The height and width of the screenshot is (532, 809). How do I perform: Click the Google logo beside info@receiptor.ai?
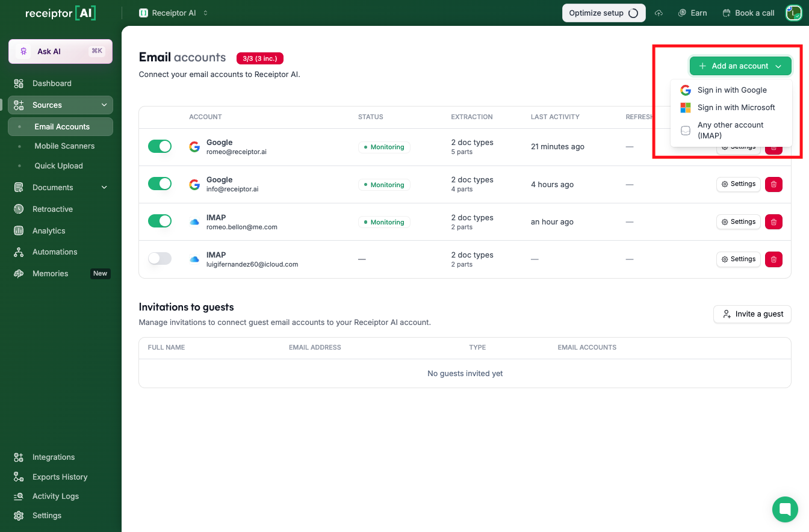[x=194, y=185]
